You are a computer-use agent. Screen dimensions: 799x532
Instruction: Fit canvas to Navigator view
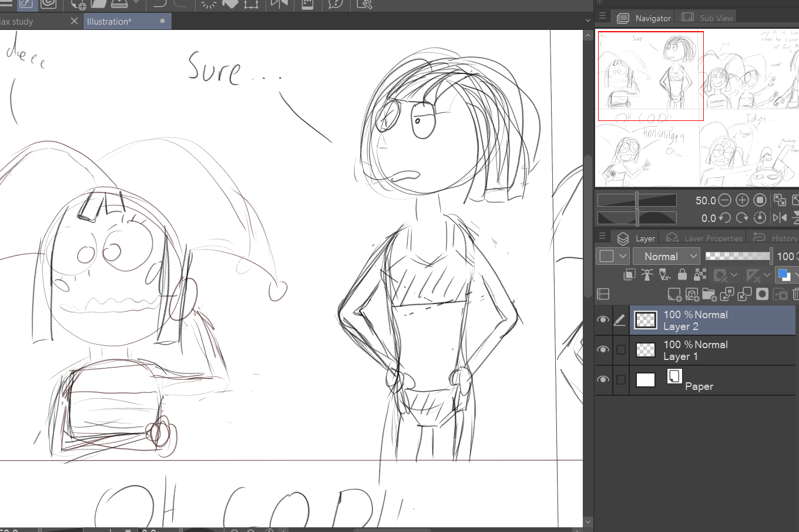pyautogui.click(x=780, y=200)
